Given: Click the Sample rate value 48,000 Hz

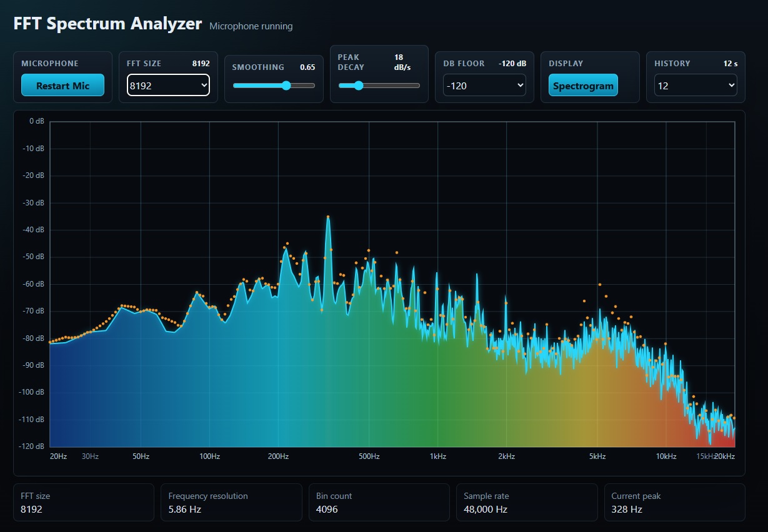Looking at the screenshot, I should [486, 509].
